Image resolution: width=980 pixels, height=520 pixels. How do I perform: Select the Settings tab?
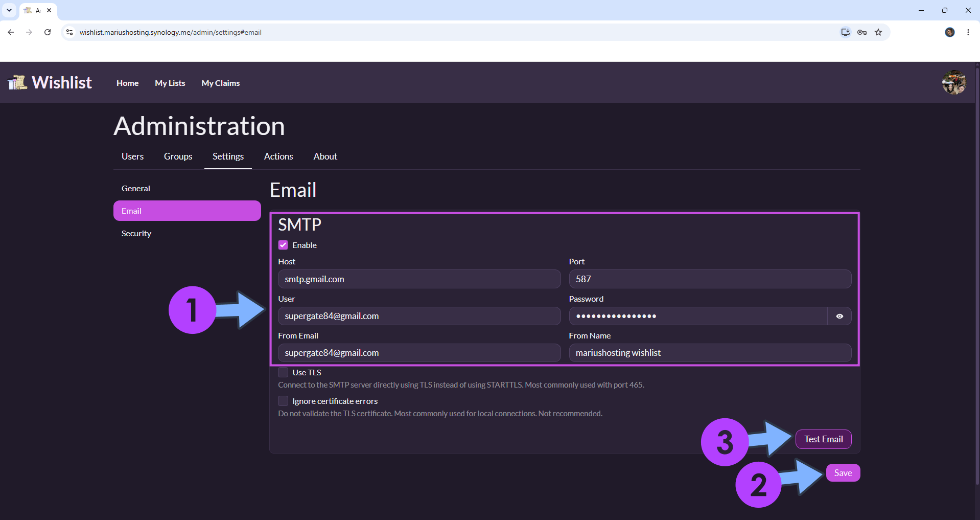pyautogui.click(x=228, y=156)
